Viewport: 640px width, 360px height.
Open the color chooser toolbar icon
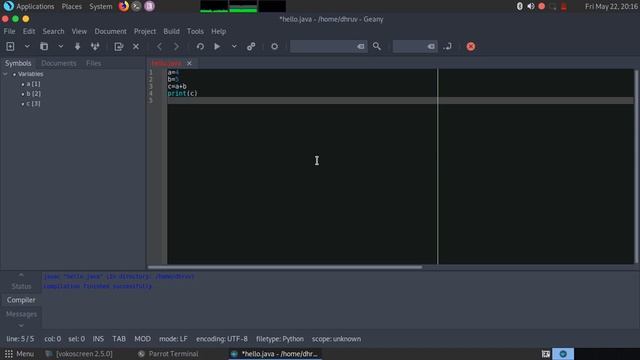click(x=275, y=47)
